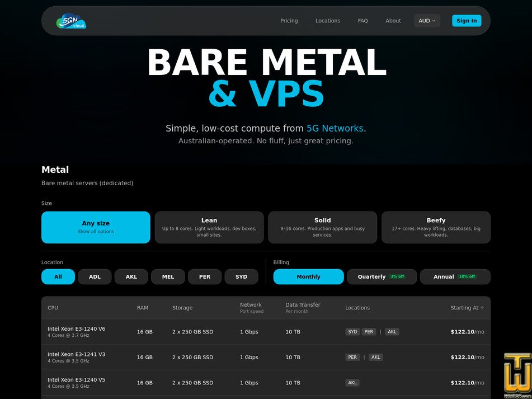Filter by ADL location
Image resolution: width=532 pixels, height=399 pixels.
(x=95, y=277)
